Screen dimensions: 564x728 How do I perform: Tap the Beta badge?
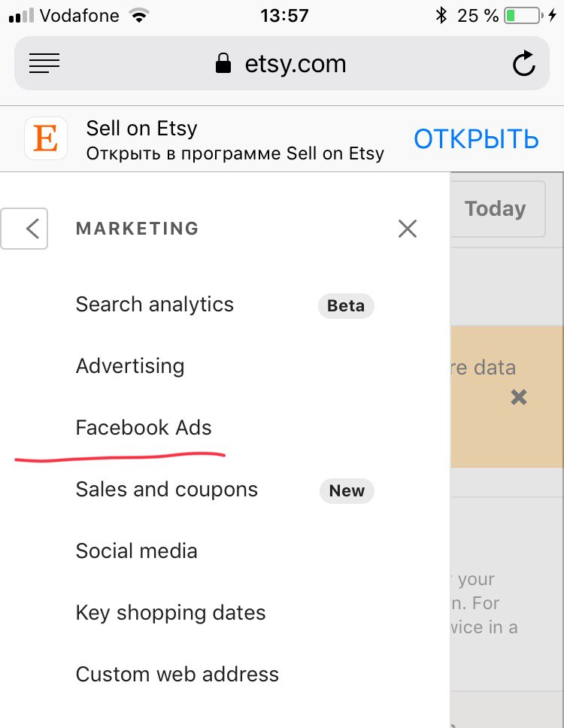[x=346, y=306]
